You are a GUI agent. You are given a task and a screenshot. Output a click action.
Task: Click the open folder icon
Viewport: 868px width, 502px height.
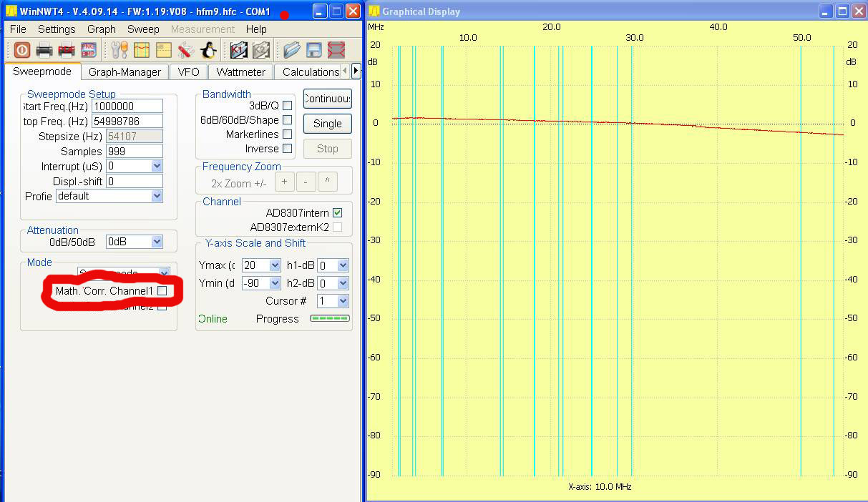[291, 50]
